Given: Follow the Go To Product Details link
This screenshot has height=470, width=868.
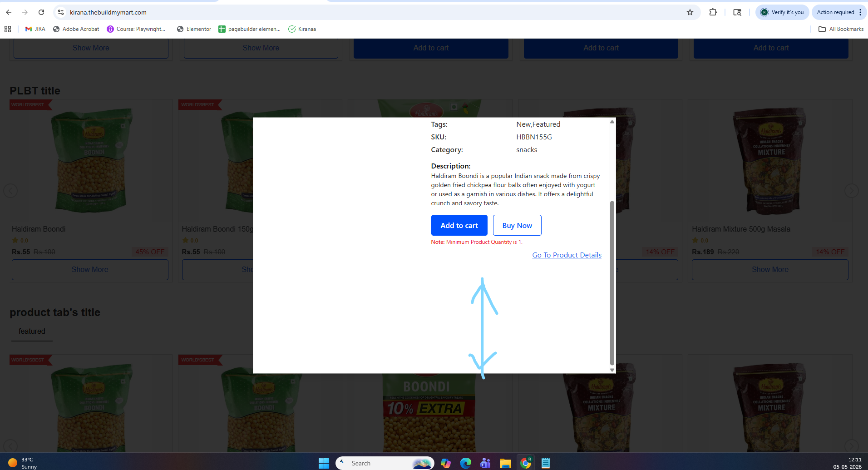Looking at the screenshot, I should [x=567, y=255].
